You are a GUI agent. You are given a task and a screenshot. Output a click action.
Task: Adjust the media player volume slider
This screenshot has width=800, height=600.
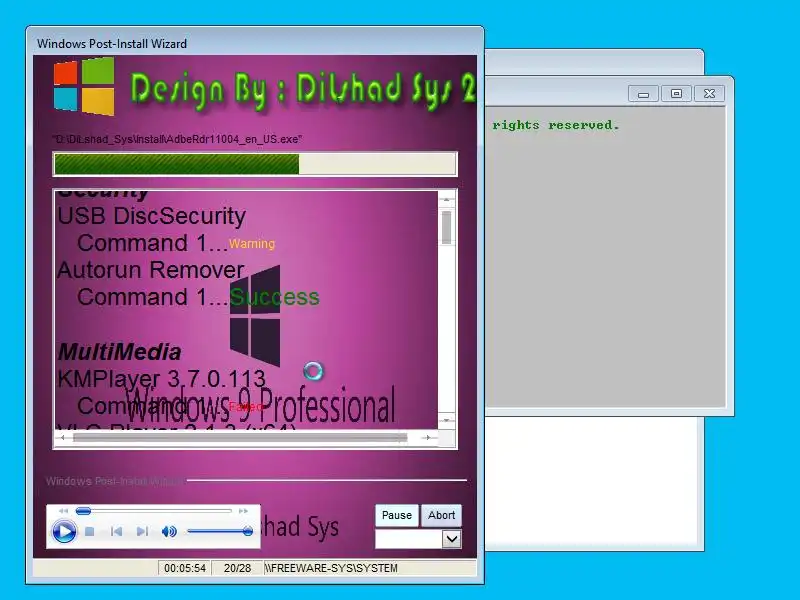tap(220, 531)
